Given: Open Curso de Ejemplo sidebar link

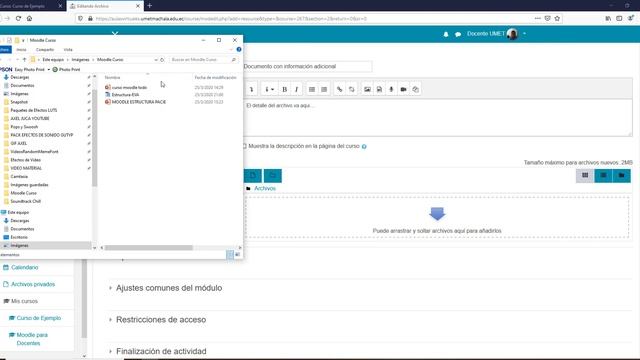Looking at the screenshot, I should point(39,318).
